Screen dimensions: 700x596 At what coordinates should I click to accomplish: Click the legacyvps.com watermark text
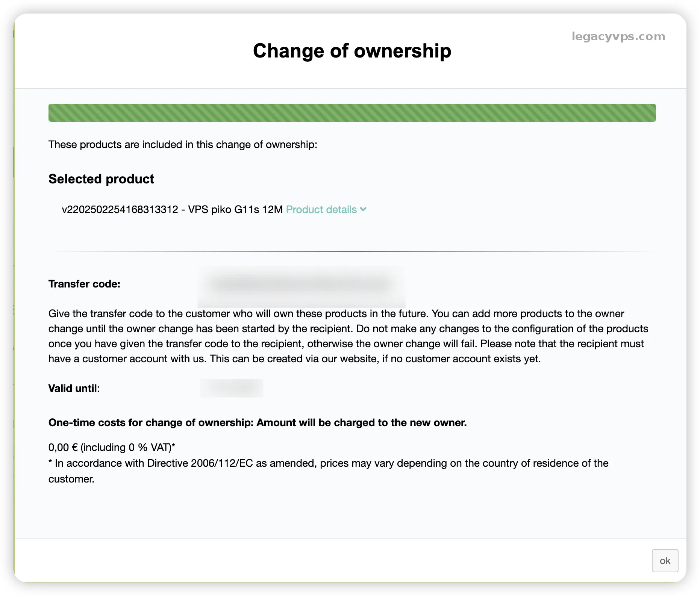tap(618, 36)
